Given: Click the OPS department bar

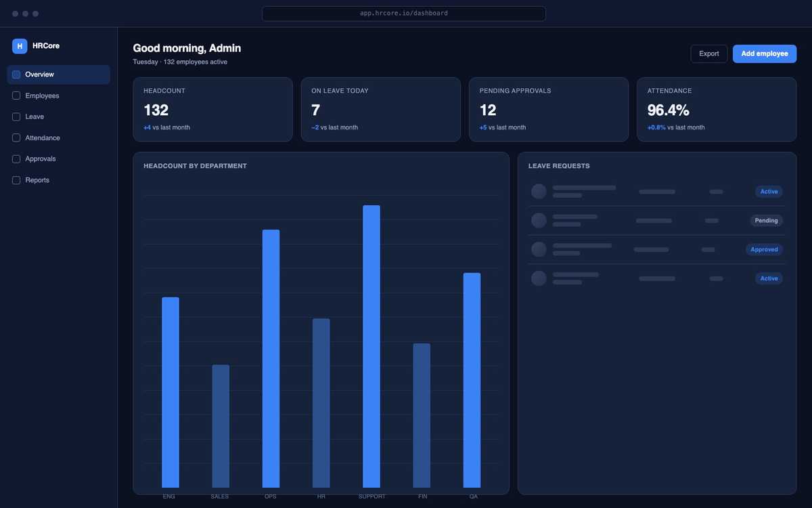Looking at the screenshot, I should point(271,358).
